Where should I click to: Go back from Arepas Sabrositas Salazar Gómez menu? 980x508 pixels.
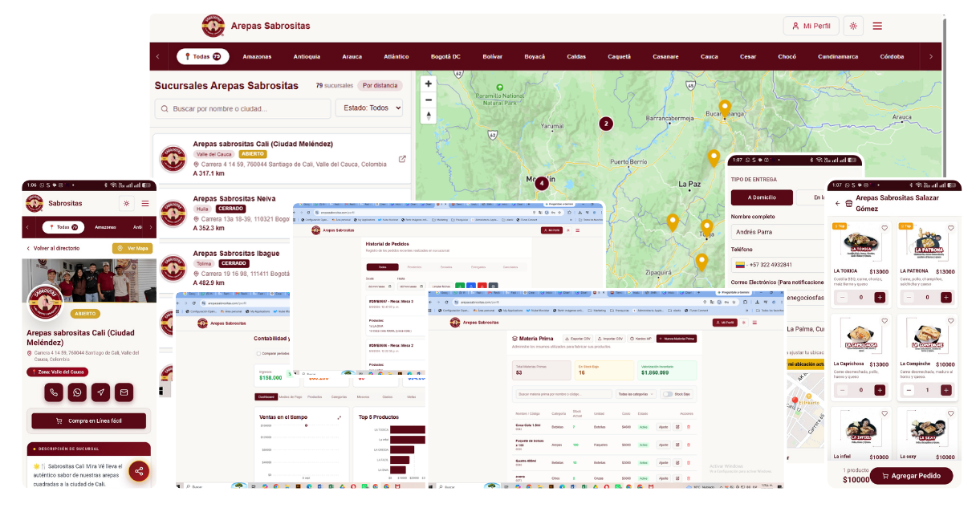838,203
